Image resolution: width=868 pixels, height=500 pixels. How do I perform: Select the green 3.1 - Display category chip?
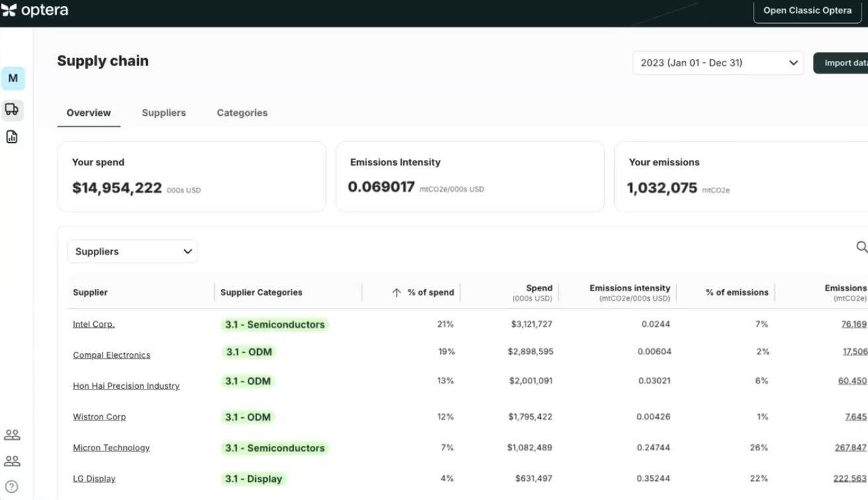253,478
